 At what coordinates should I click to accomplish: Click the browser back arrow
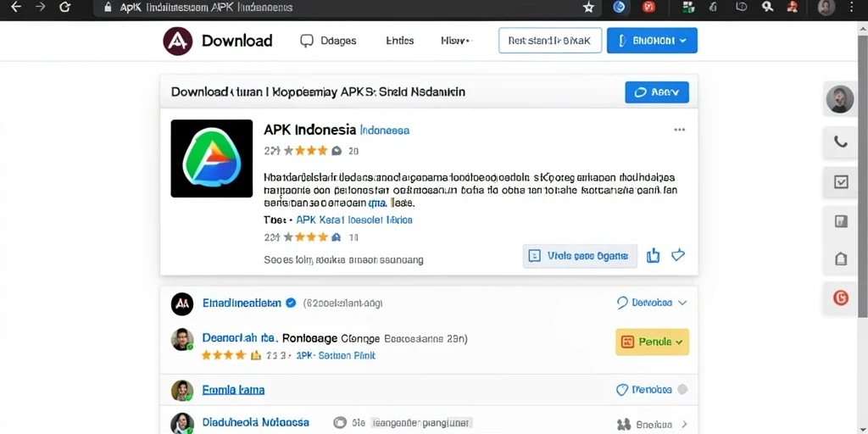tap(15, 7)
